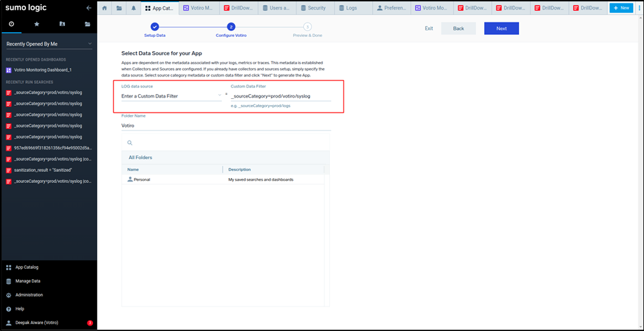644x331 pixels.
Task: Open App Catalog from the sidebar
Action: tap(27, 268)
